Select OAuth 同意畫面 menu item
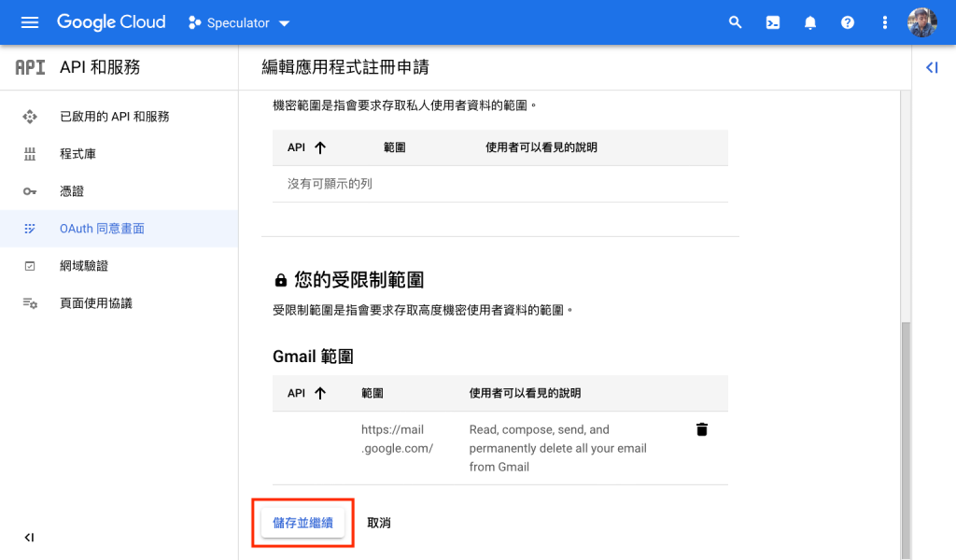 [119, 229]
